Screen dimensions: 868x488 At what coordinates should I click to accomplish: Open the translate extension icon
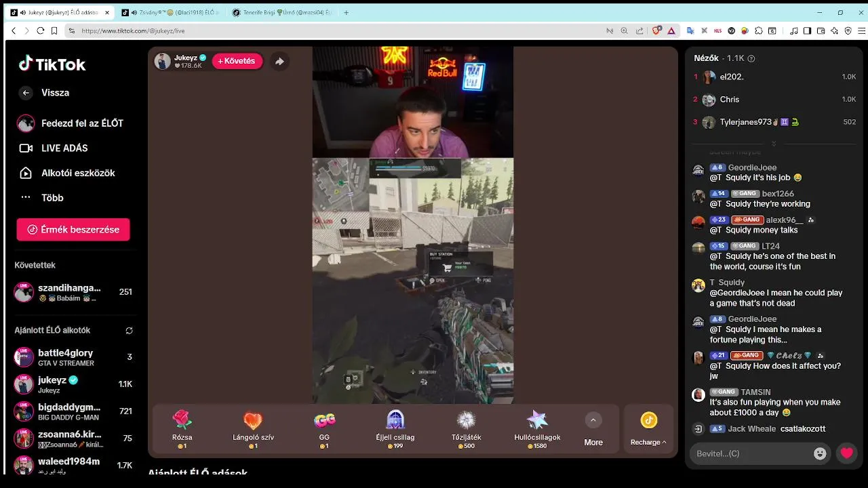tap(690, 30)
